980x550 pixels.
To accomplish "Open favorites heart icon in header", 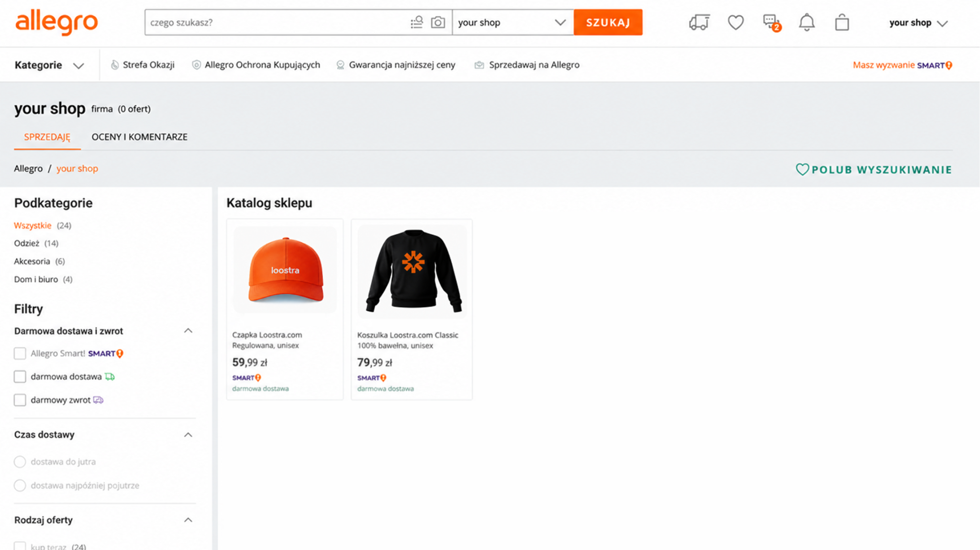I will [735, 22].
